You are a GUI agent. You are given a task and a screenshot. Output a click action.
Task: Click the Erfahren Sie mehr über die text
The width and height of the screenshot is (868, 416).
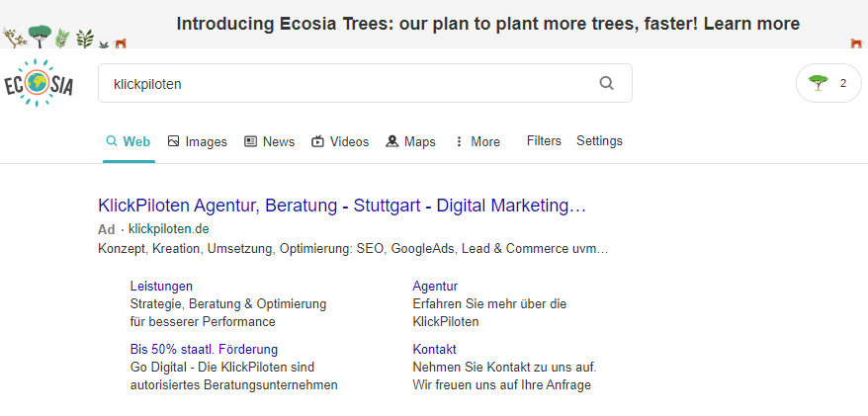(x=489, y=303)
